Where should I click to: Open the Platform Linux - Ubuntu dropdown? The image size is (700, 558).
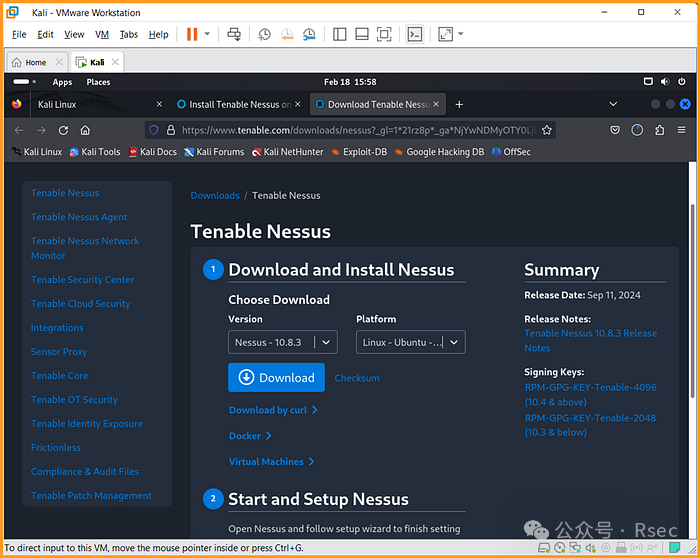tap(411, 342)
